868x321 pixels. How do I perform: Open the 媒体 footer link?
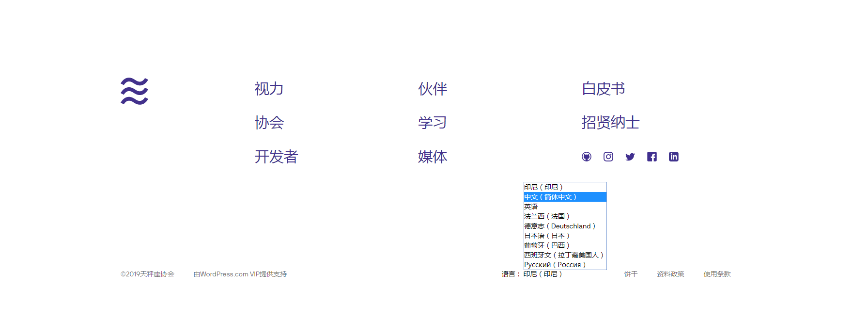432,157
